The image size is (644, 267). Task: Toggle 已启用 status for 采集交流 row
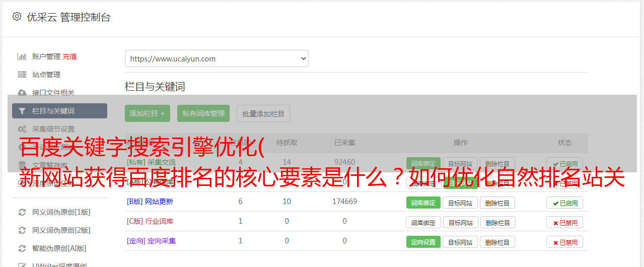pyautogui.click(x=565, y=164)
